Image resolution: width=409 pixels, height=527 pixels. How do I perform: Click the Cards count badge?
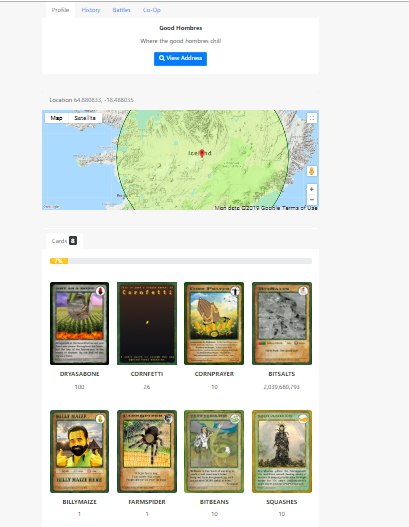coord(73,241)
